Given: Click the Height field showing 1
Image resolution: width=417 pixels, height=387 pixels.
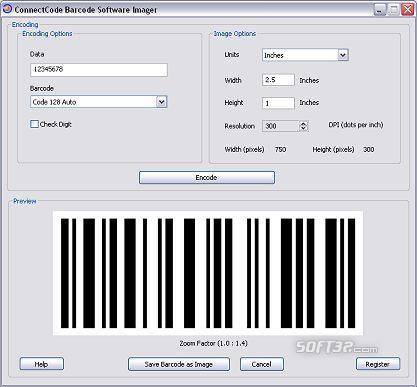Looking at the screenshot, I should (278, 103).
